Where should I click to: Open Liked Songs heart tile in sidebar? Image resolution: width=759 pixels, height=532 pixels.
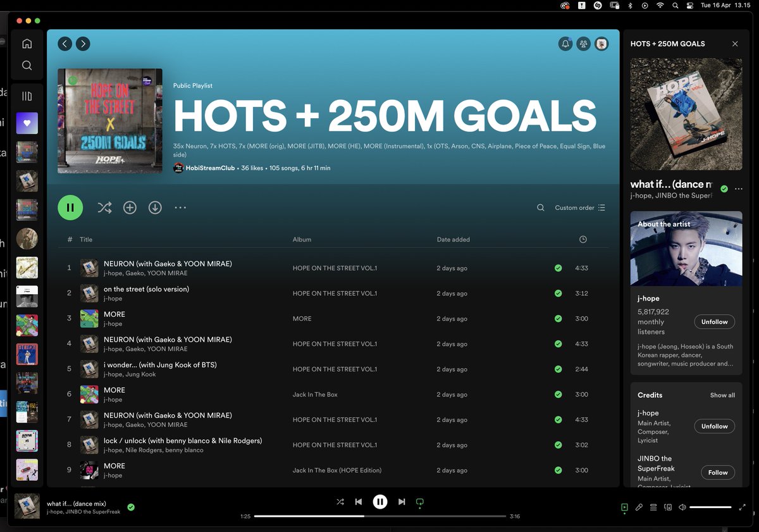tap(27, 123)
